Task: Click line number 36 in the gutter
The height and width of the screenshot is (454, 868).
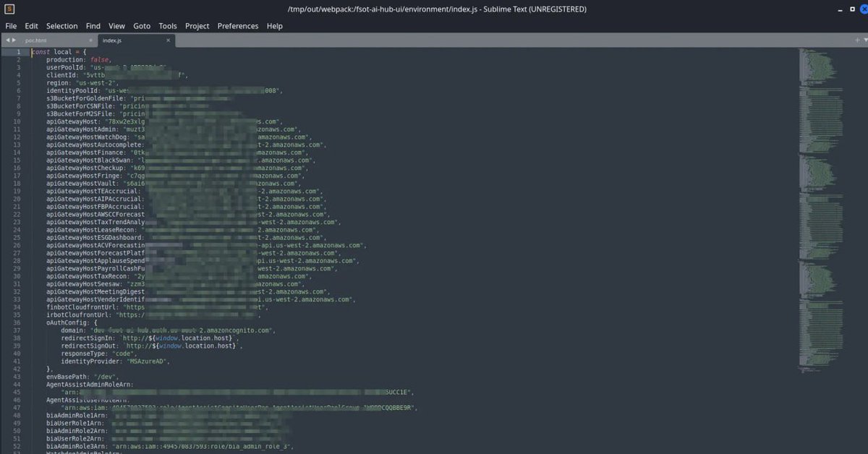Action: 17,322
